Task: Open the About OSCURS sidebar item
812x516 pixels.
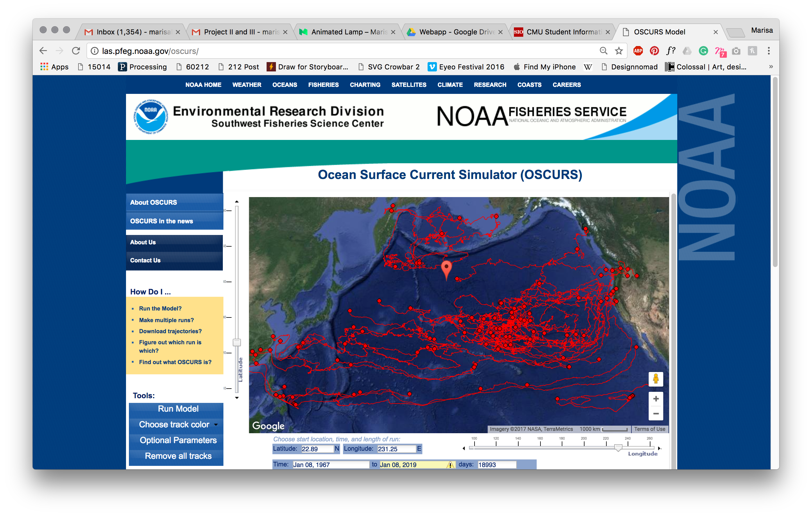Action: point(175,203)
